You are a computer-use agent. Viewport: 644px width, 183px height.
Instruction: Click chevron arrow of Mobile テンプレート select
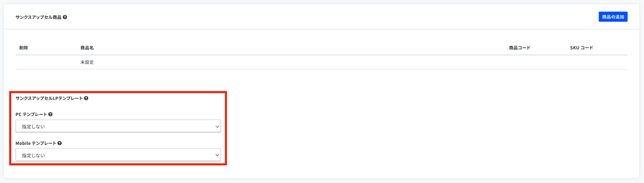[x=217, y=155]
